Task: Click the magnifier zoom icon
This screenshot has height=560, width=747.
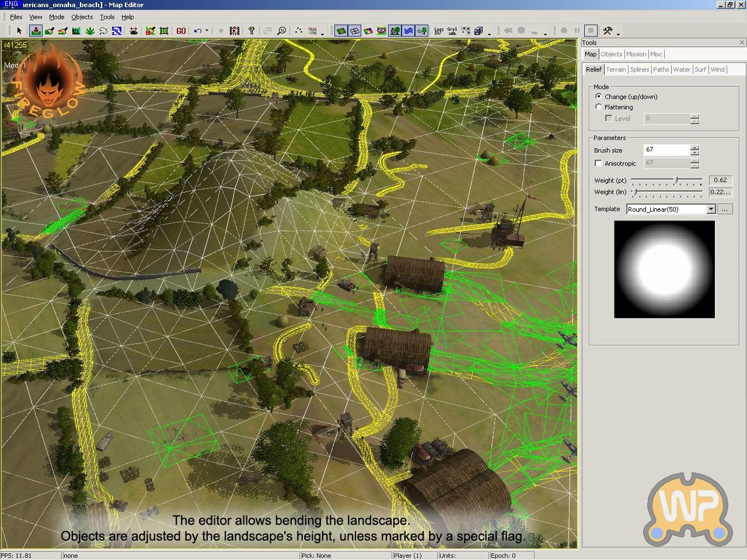Action: (x=282, y=30)
